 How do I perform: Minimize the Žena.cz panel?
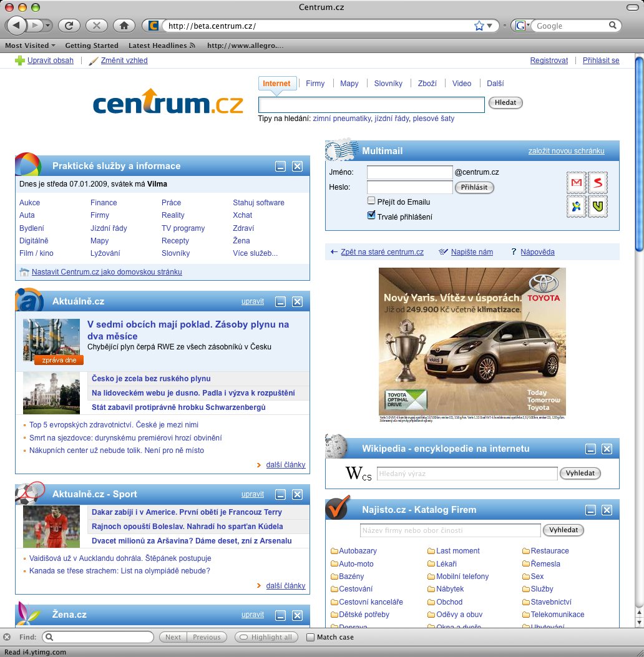click(x=280, y=615)
